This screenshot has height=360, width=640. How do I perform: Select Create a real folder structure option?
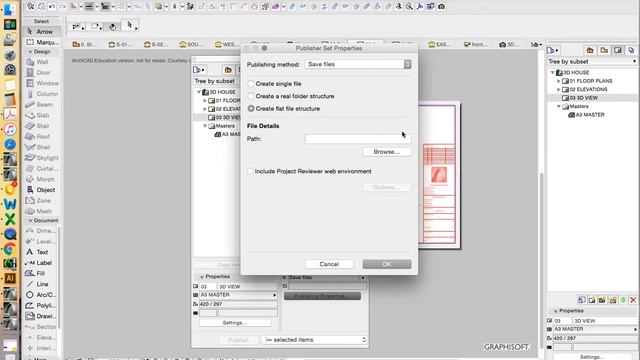point(251,96)
